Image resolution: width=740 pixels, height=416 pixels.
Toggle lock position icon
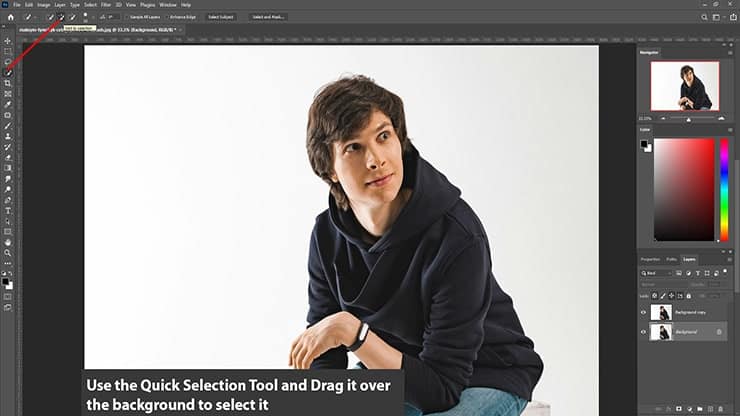(x=672, y=296)
